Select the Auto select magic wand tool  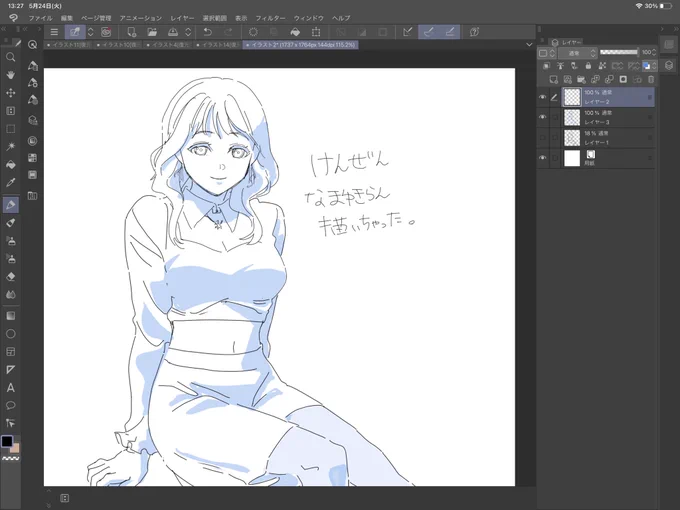point(11,147)
